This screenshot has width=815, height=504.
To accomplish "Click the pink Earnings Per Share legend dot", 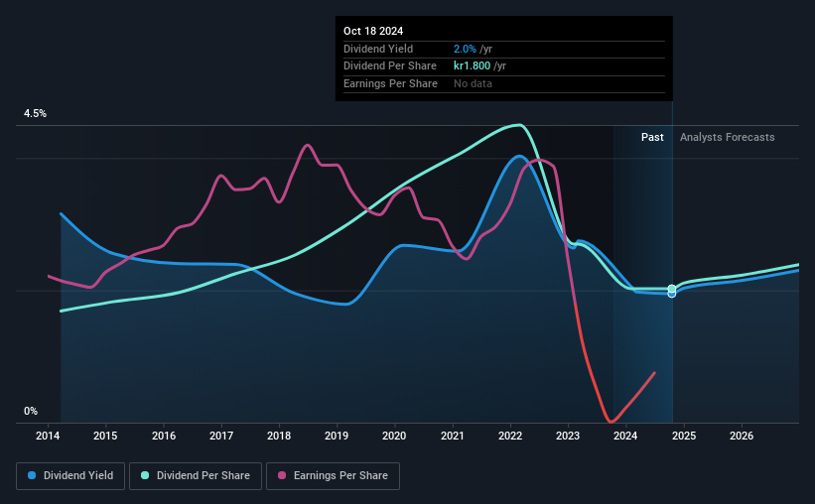I will pos(282,475).
